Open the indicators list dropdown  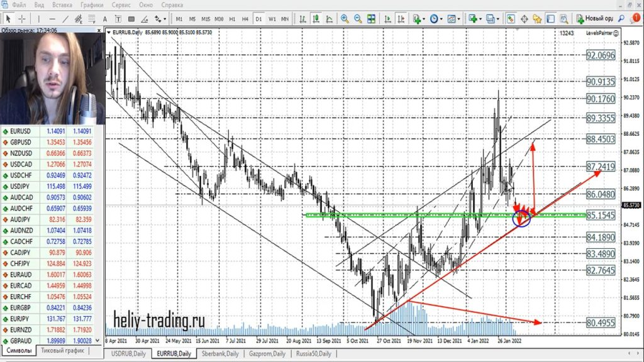tap(418, 19)
